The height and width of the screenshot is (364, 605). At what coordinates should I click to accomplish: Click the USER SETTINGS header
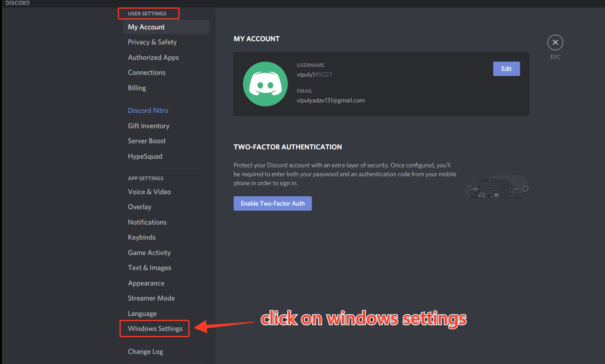pyautogui.click(x=147, y=14)
